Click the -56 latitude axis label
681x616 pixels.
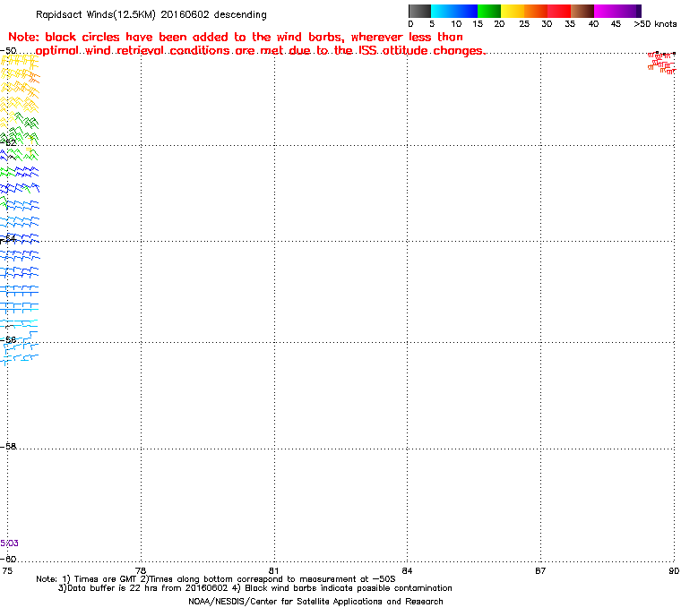8,339
